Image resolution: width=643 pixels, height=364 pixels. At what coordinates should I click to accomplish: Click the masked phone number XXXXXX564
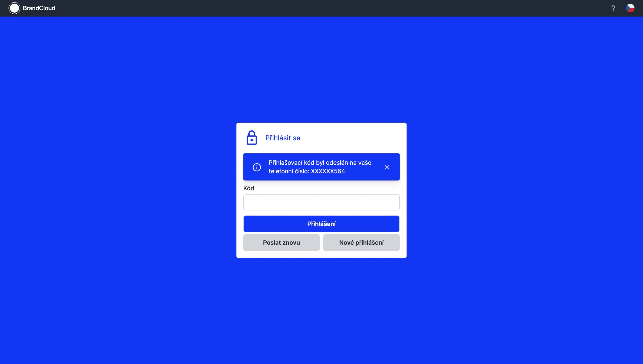[x=328, y=171]
